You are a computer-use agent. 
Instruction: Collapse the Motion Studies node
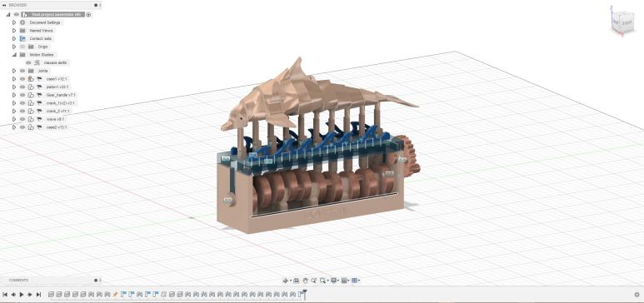[x=14, y=55]
